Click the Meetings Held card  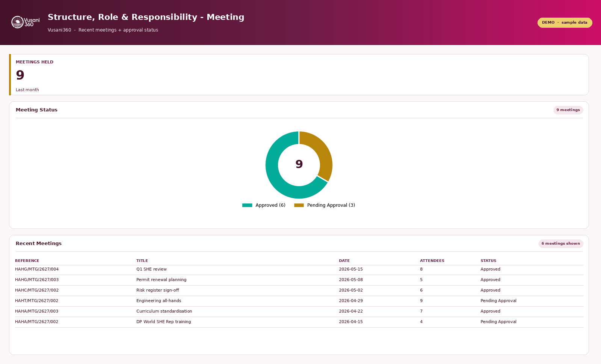tap(299, 75)
